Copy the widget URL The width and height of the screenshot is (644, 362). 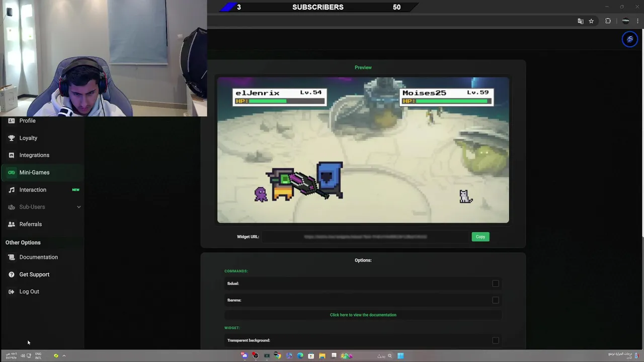[x=480, y=237]
